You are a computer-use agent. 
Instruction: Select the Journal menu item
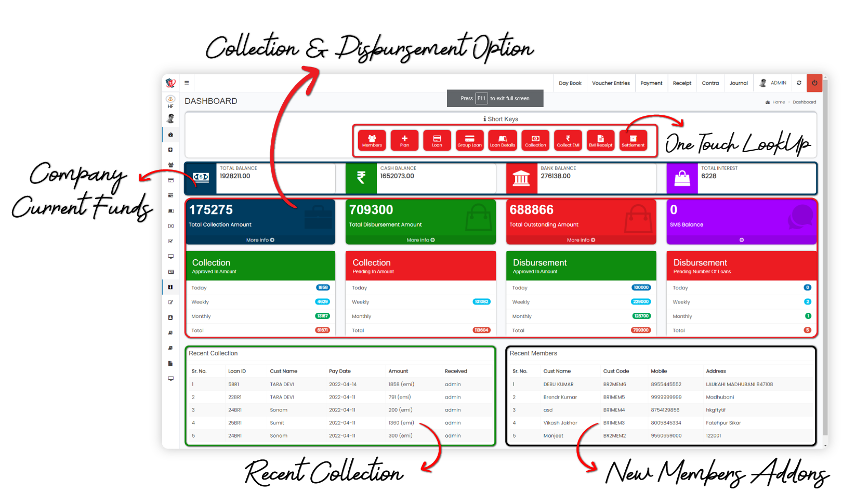[x=738, y=83]
